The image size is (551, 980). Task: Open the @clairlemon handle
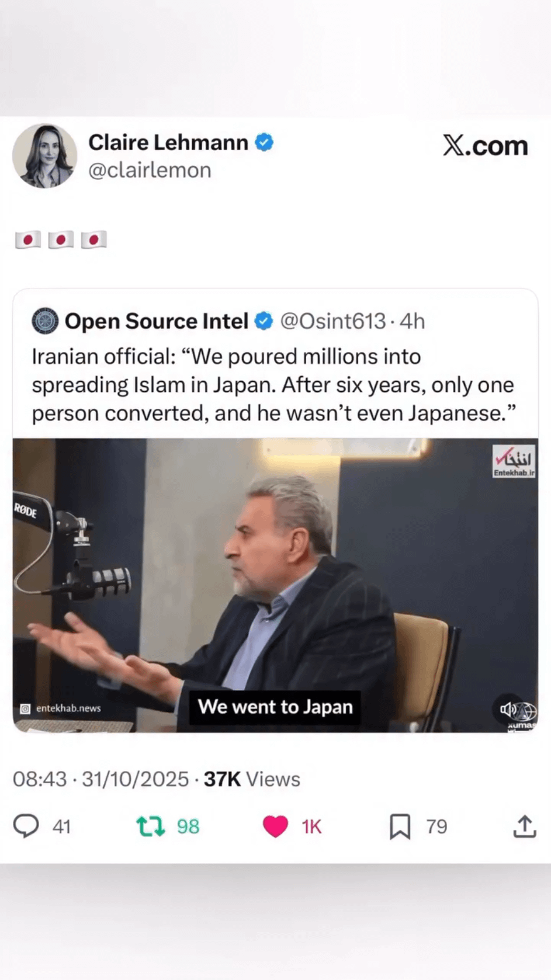pos(150,171)
